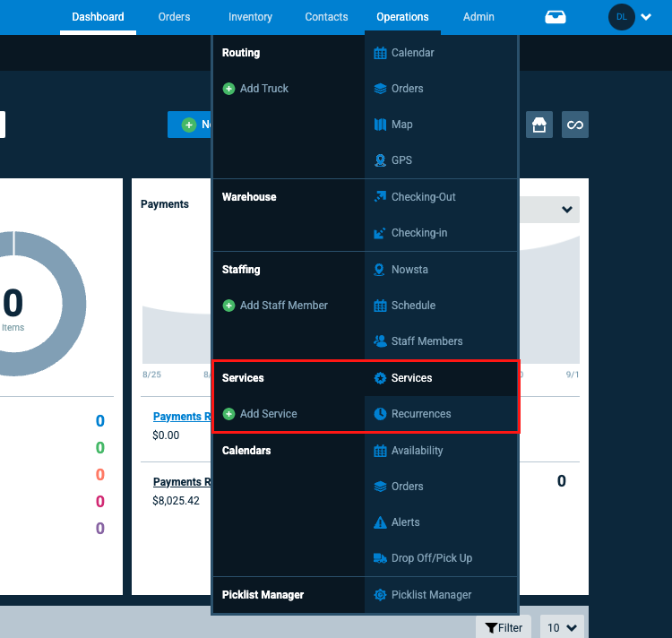Screen dimensions: 672x638
Task: Click the Picklist Manager gear icon
Action: pos(380,595)
